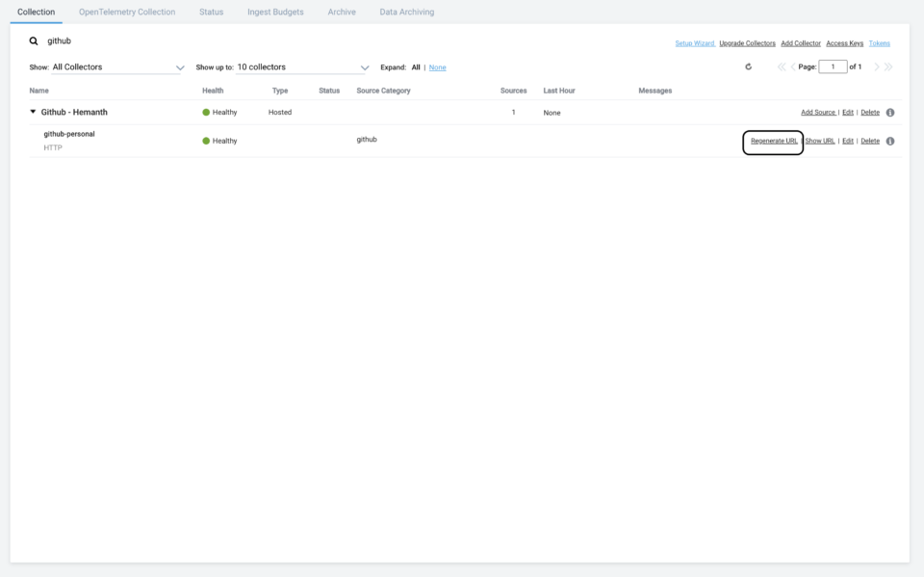Go to first page double-arrow
This screenshot has height=577, width=924.
pyautogui.click(x=782, y=66)
